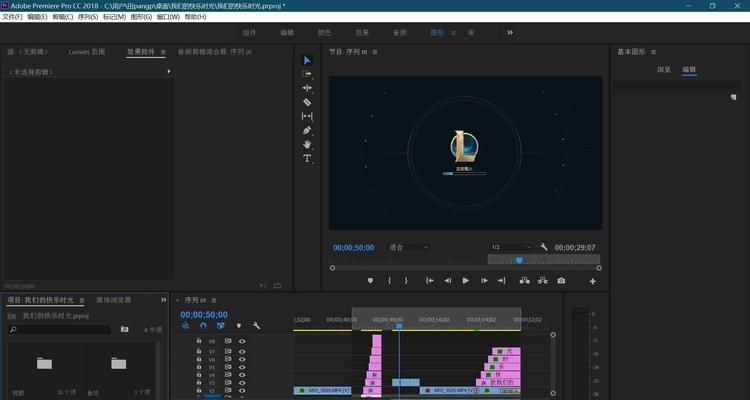
Task: Go to Out point in Program monitor
Action: coord(501,281)
